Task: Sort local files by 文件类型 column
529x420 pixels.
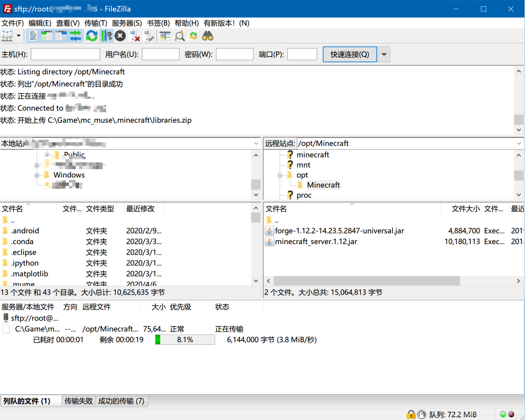Action: (104, 209)
